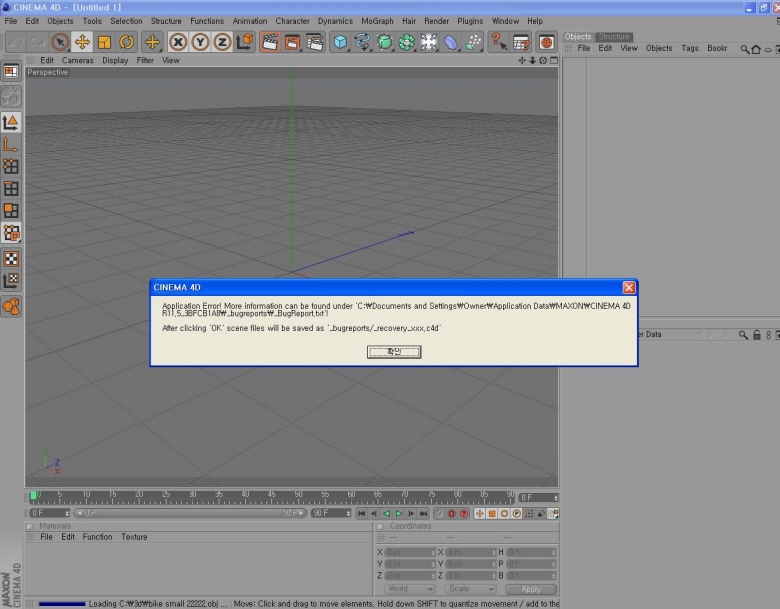Image resolution: width=780 pixels, height=609 pixels.
Task: Open the Scale mode dropdown
Action: coord(471,589)
